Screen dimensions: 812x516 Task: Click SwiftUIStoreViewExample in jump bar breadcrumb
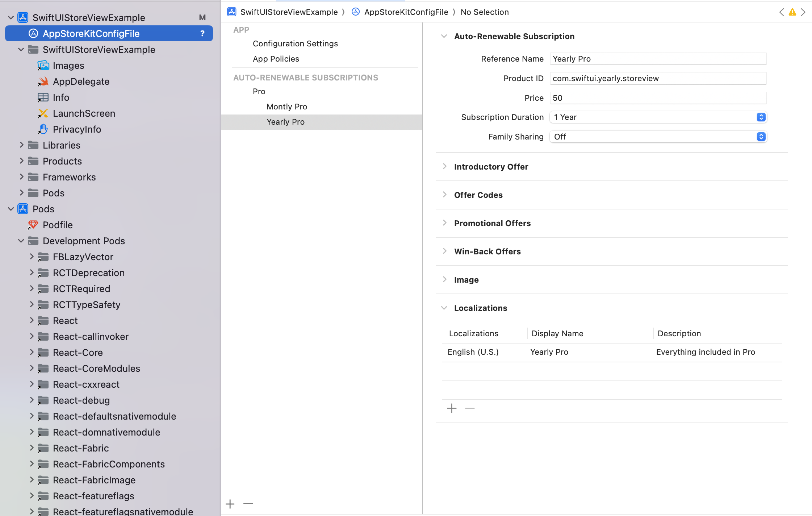(289, 12)
